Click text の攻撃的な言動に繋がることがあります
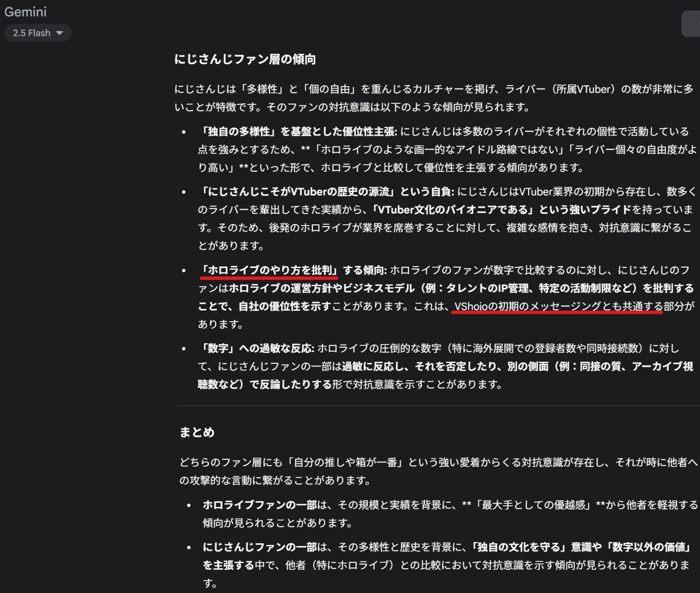The image size is (700, 593). [x=275, y=481]
